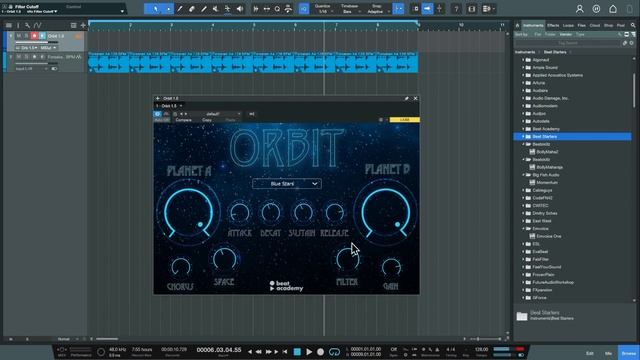Adjust the Attack knob in Orbit
Viewport: 640px width, 360px height.
240,213
